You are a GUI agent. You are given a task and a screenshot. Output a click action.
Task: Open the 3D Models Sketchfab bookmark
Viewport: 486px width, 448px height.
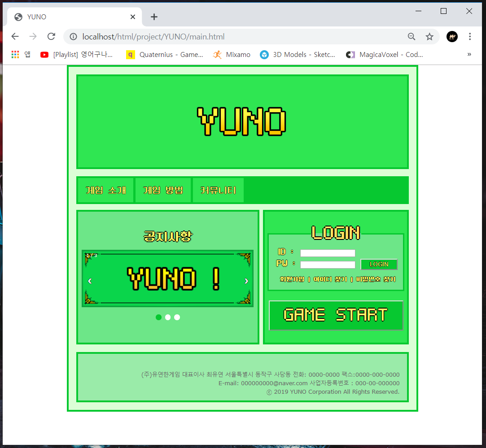point(298,54)
